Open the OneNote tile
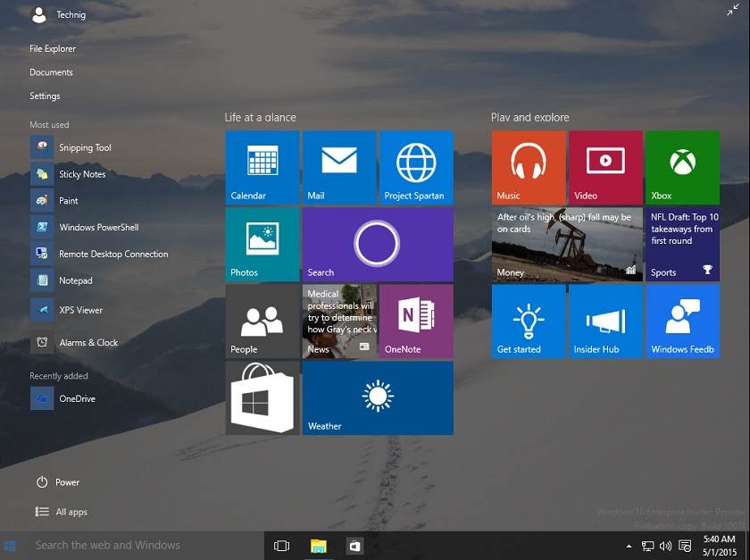 coord(416,321)
